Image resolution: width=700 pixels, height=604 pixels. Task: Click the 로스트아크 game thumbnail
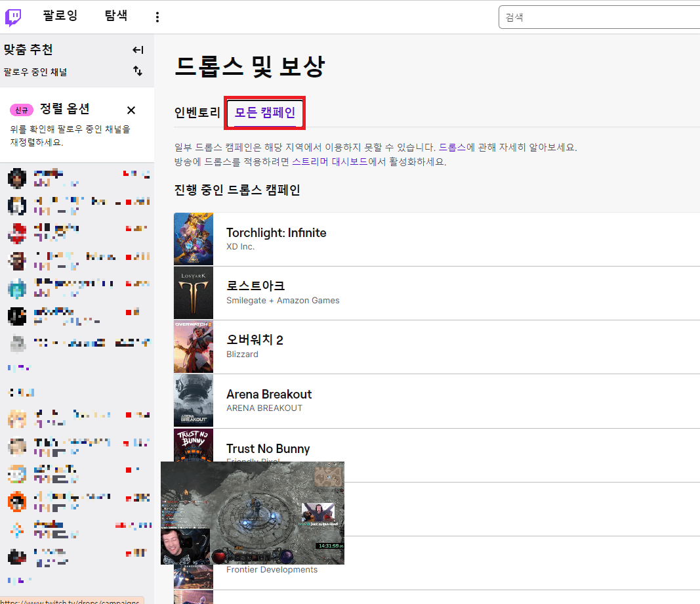click(193, 293)
